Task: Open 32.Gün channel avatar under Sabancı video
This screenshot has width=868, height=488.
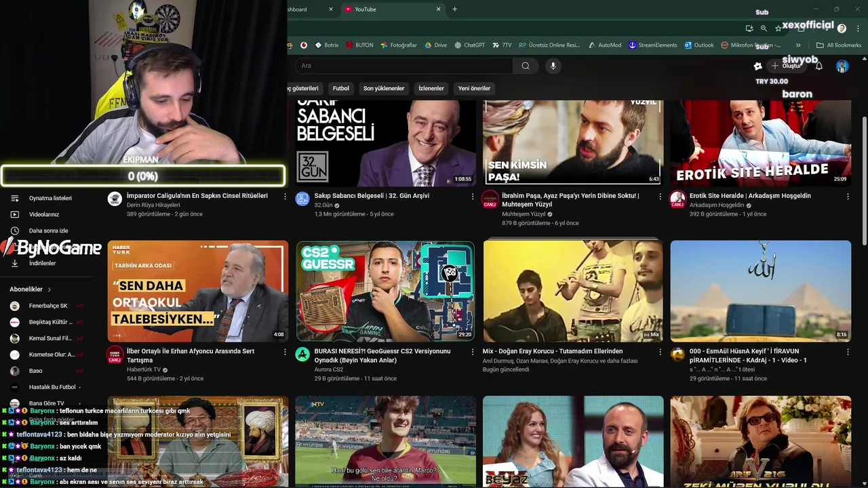Action: pyautogui.click(x=302, y=199)
